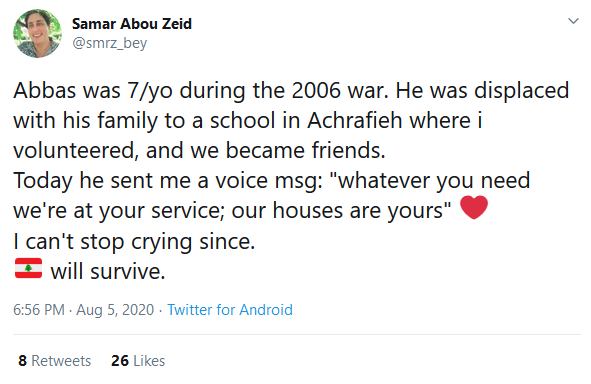Viewport: 591px width, 384px height.
Task: Click the word 'Achrafieh' in the tweet
Action: (355, 121)
